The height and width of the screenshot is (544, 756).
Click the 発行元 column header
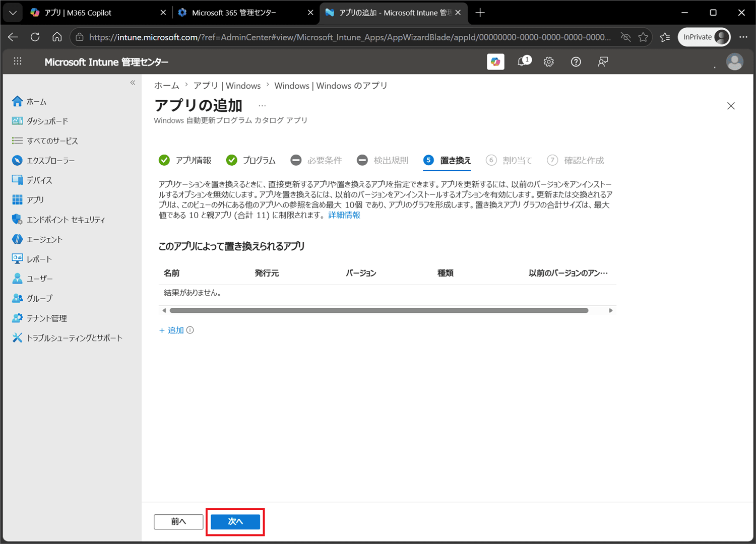click(267, 273)
